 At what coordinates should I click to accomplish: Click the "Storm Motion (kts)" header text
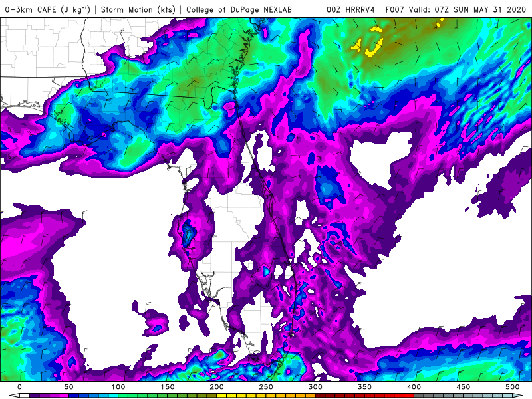pyautogui.click(x=138, y=9)
